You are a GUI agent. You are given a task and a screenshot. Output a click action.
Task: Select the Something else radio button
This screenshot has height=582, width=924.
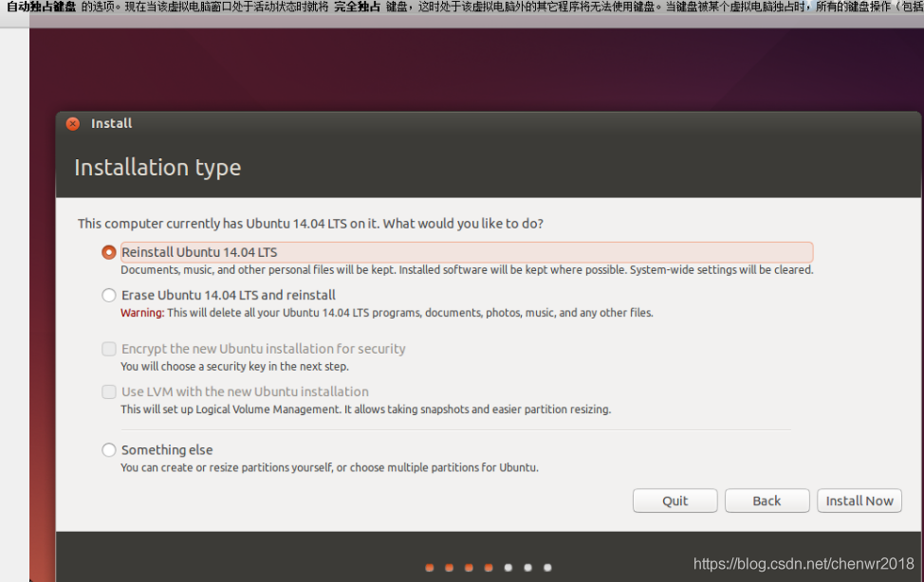(108, 450)
